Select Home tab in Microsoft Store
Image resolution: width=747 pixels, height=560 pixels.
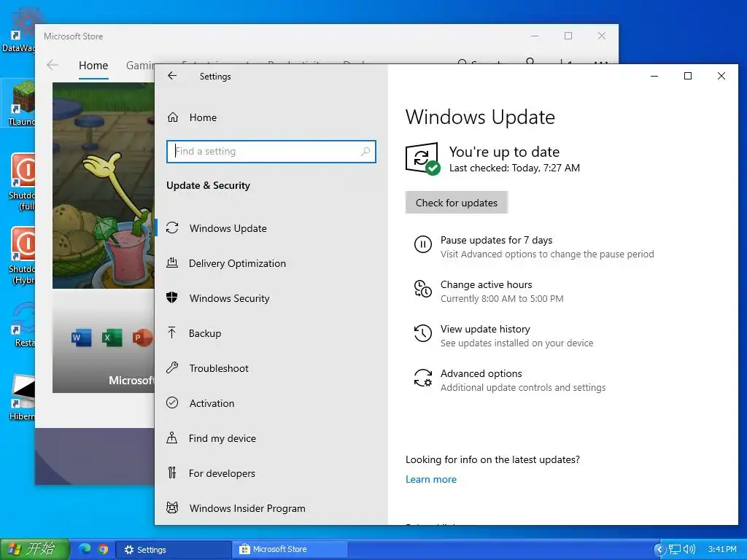pos(93,65)
